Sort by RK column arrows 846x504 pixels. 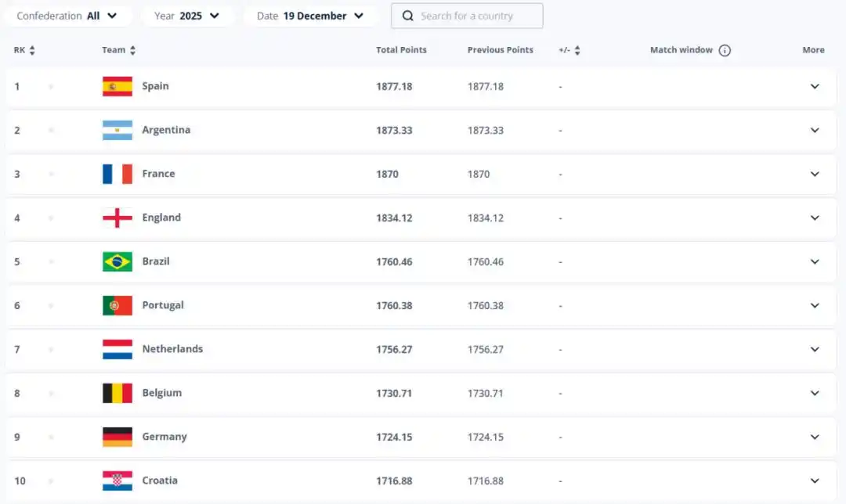click(x=32, y=50)
